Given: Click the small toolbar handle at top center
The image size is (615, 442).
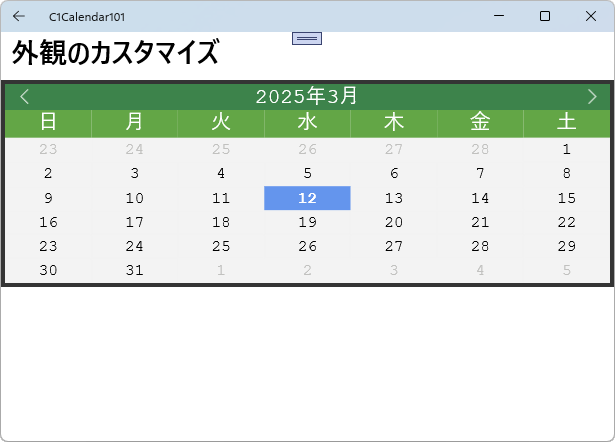Looking at the screenshot, I should click(307, 38).
